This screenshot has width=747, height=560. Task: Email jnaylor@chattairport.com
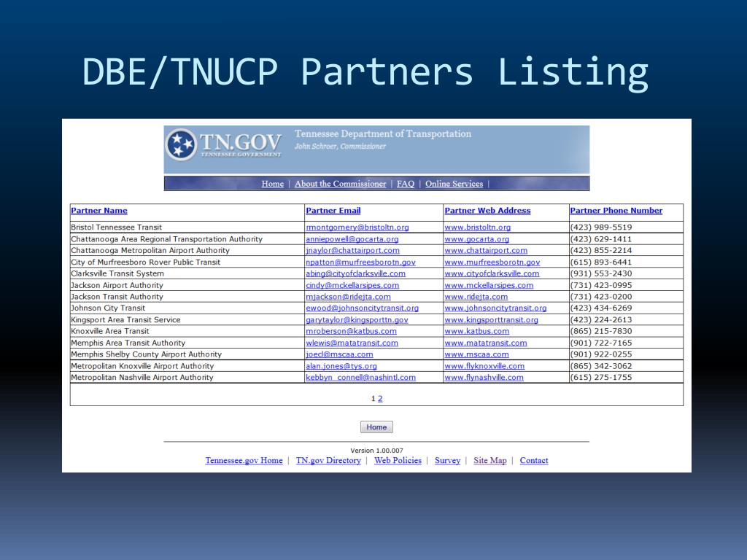point(352,251)
